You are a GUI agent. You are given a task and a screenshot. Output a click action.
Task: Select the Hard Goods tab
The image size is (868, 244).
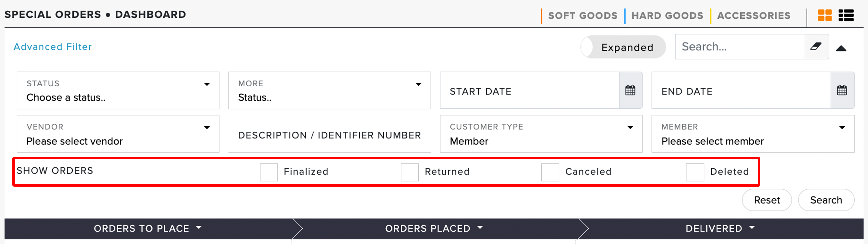click(667, 15)
